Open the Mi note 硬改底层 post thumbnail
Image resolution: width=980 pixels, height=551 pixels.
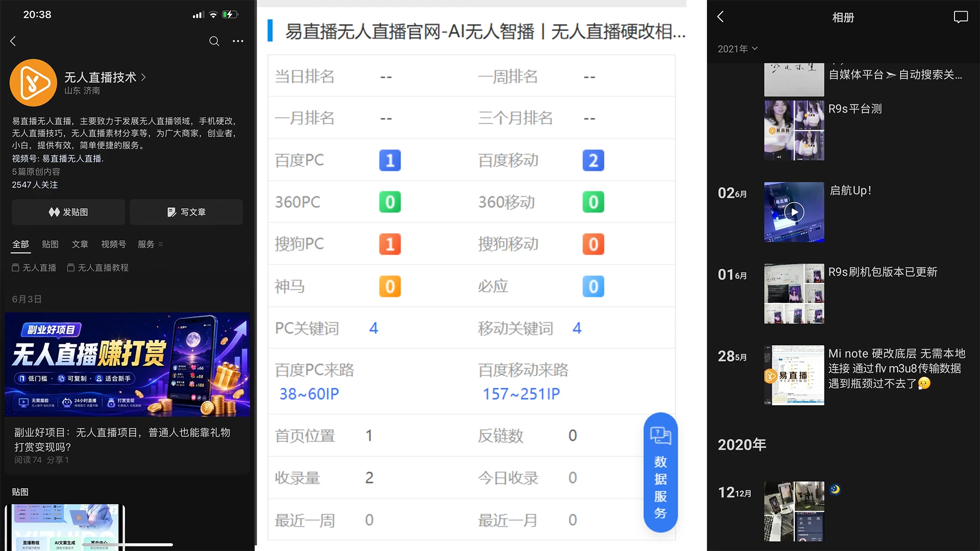(794, 375)
